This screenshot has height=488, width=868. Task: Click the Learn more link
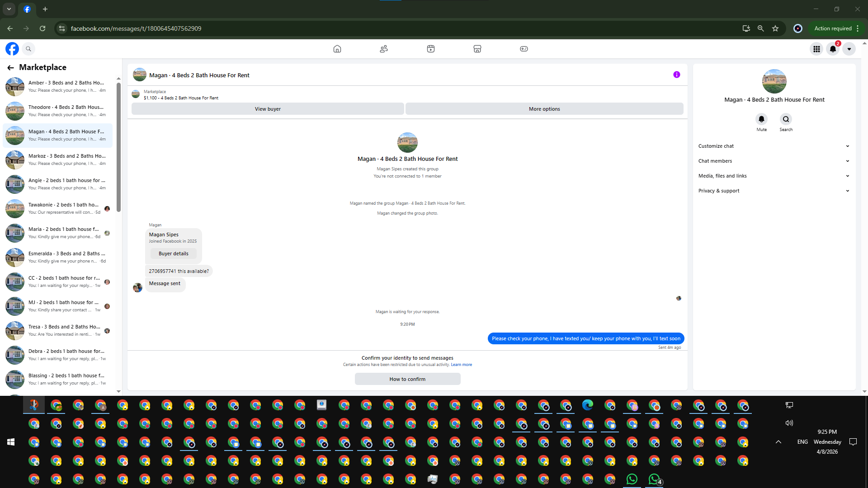[461, 365]
